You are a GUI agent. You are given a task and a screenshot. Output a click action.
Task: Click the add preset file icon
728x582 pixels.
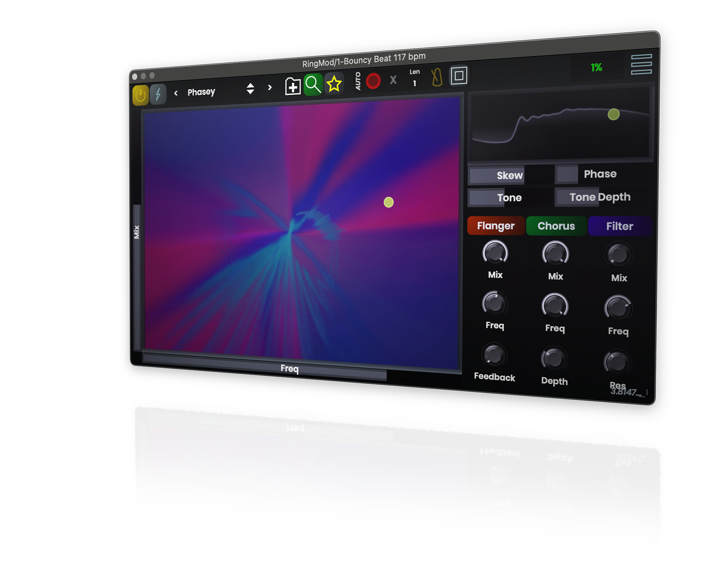293,87
